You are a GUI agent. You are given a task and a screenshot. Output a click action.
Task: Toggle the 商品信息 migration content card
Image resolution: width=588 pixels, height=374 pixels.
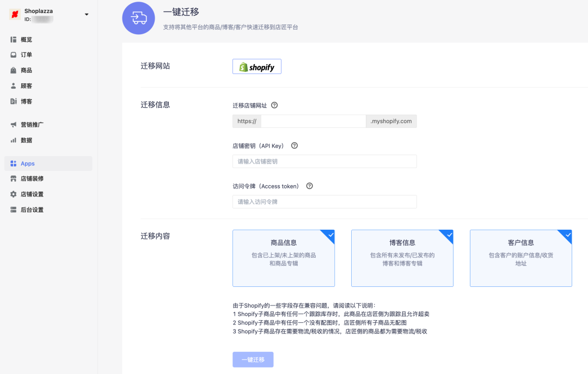pyautogui.click(x=284, y=258)
